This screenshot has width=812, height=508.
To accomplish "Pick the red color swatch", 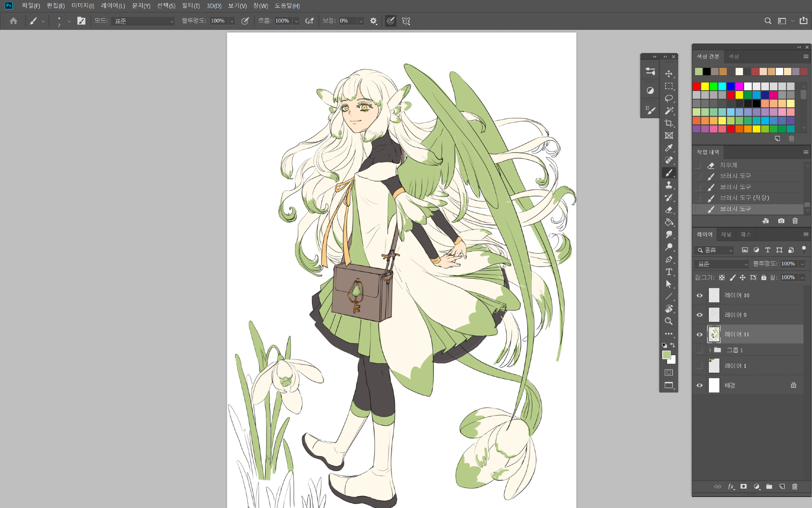I will [697, 86].
